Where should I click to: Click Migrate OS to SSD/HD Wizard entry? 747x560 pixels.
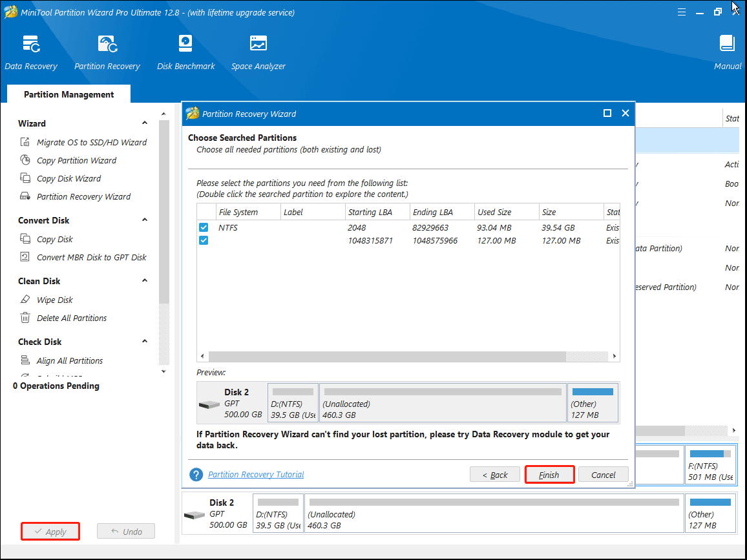click(x=92, y=142)
